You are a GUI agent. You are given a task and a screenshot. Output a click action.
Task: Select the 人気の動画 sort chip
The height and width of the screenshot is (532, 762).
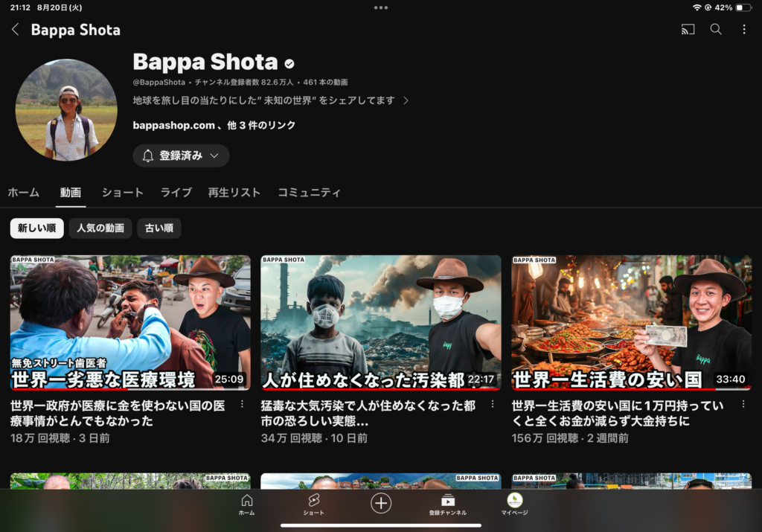point(100,228)
